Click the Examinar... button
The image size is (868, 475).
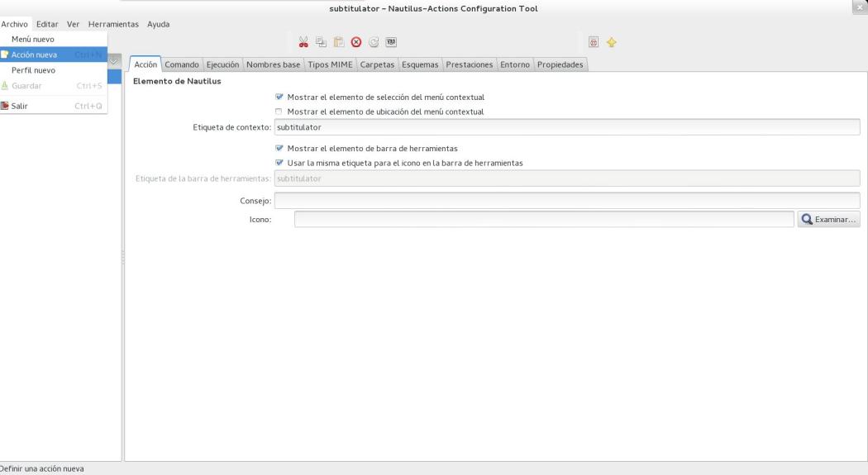coord(828,220)
